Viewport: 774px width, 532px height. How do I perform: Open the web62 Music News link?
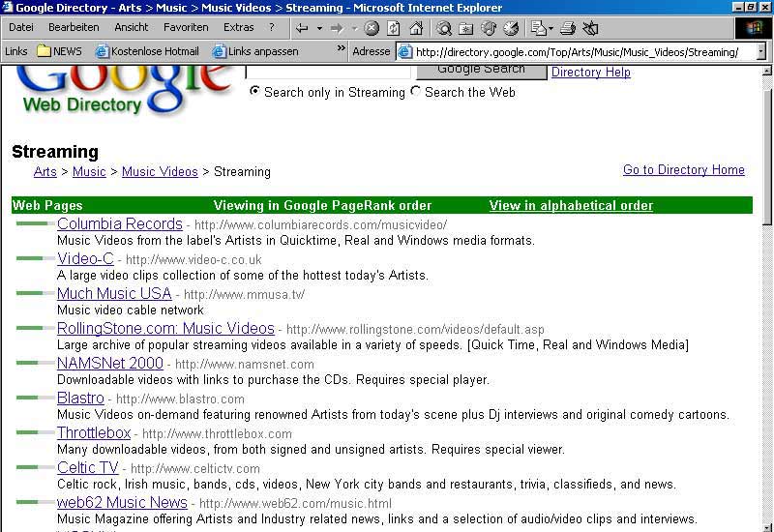pos(123,502)
